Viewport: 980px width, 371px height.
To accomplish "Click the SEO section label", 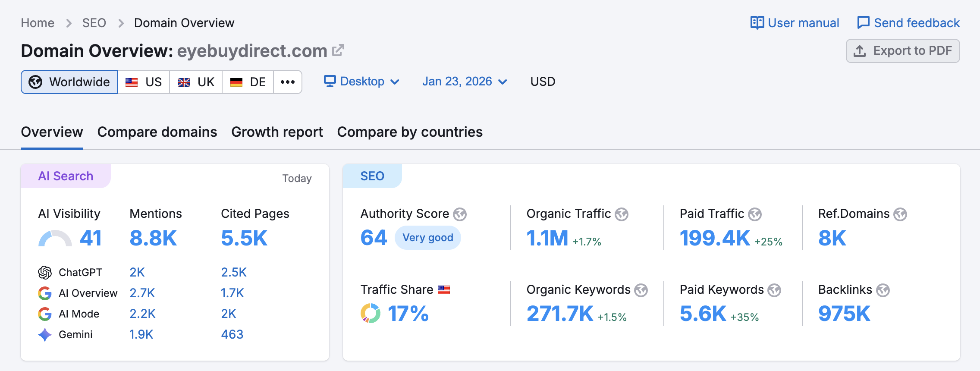I will pyautogui.click(x=372, y=176).
